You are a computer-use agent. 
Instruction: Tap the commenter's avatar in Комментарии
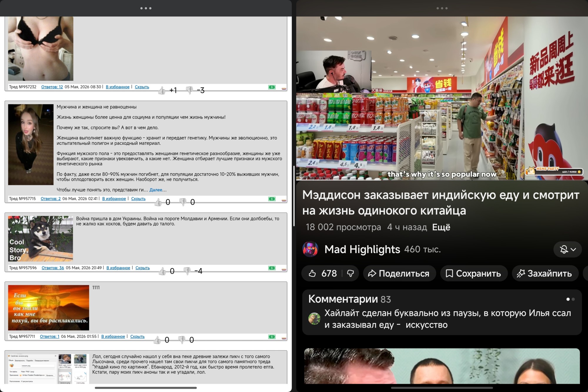tap(314, 319)
